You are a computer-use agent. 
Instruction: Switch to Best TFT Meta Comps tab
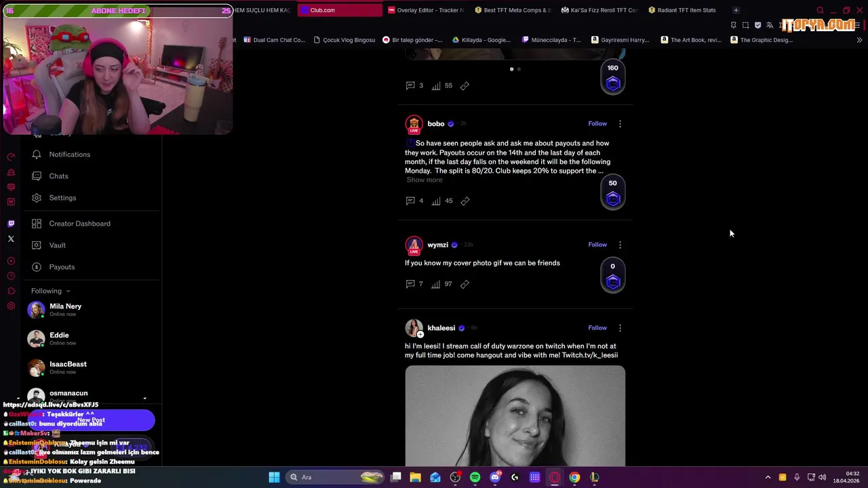tap(513, 10)
